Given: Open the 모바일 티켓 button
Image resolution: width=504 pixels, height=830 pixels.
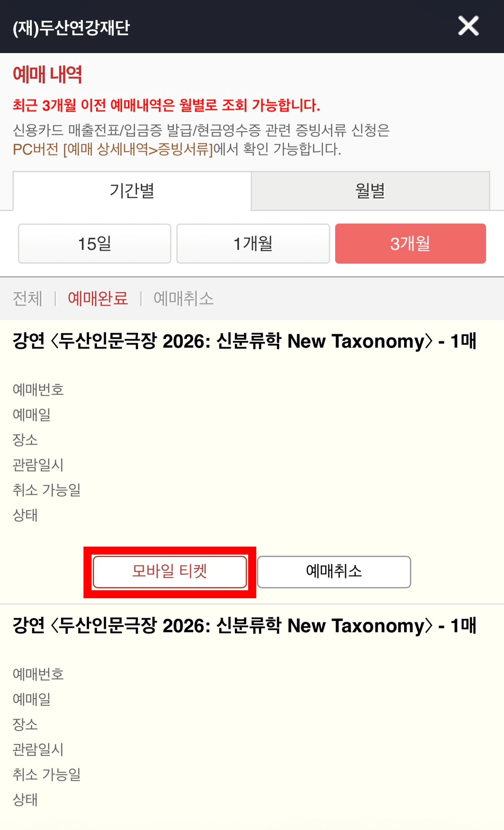Looking at the screenshot, I should [170, 571].
